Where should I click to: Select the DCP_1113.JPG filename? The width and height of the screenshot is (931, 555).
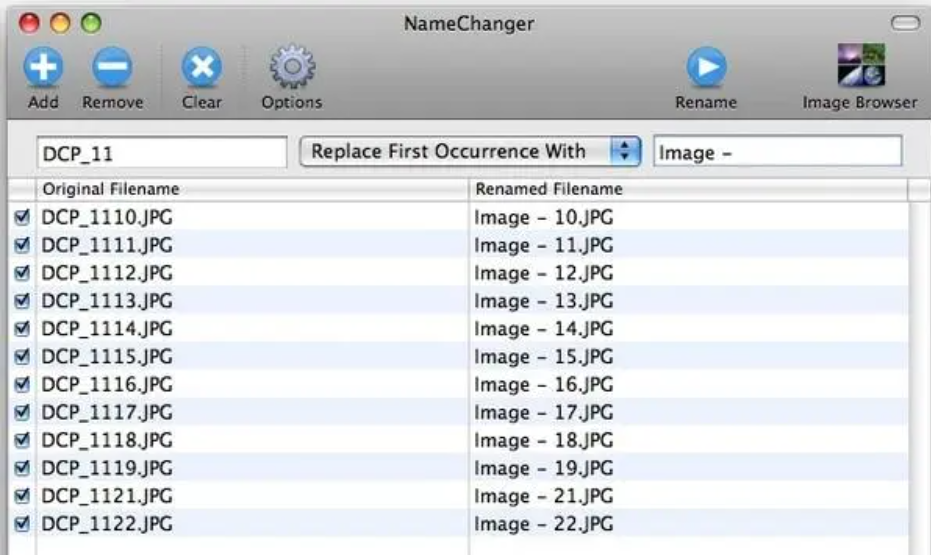(107, 301)
